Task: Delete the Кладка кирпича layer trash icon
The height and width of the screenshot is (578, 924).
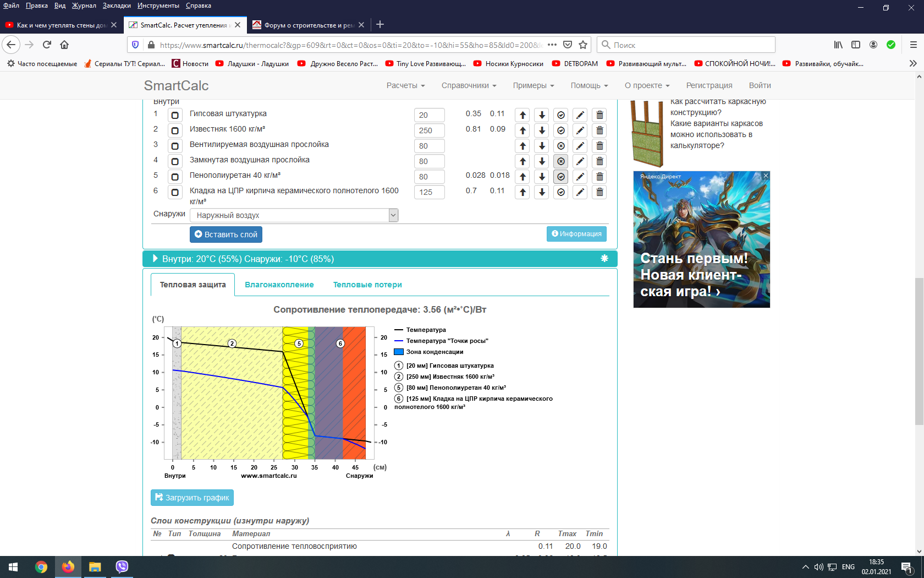Action: (x=599, y=192)
